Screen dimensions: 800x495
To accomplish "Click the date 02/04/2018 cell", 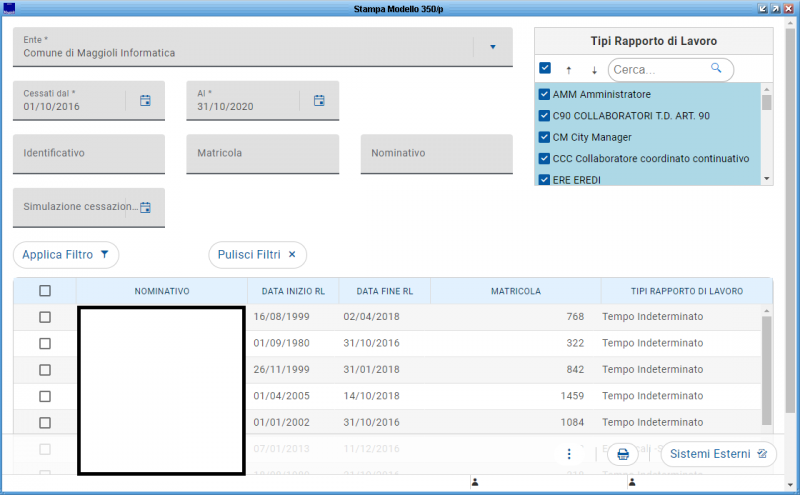I will 371,317.
